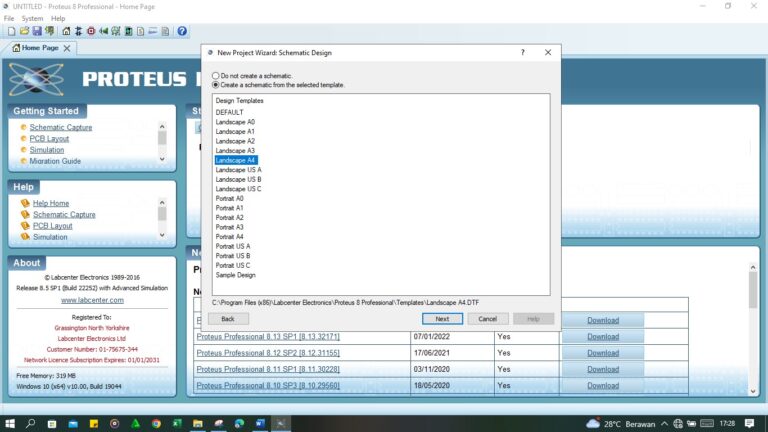
Task: Choose the Portrait A4 template
Action: tap(229, 237)
